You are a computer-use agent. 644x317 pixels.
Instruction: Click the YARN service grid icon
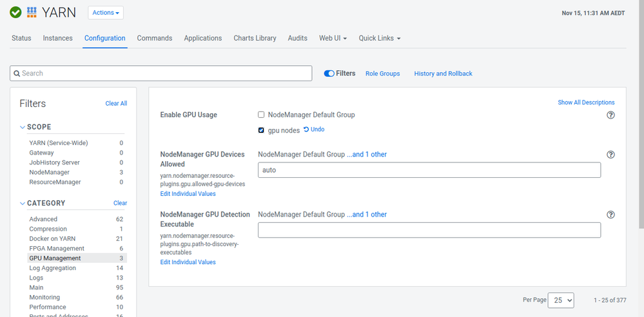click(32, 12)
